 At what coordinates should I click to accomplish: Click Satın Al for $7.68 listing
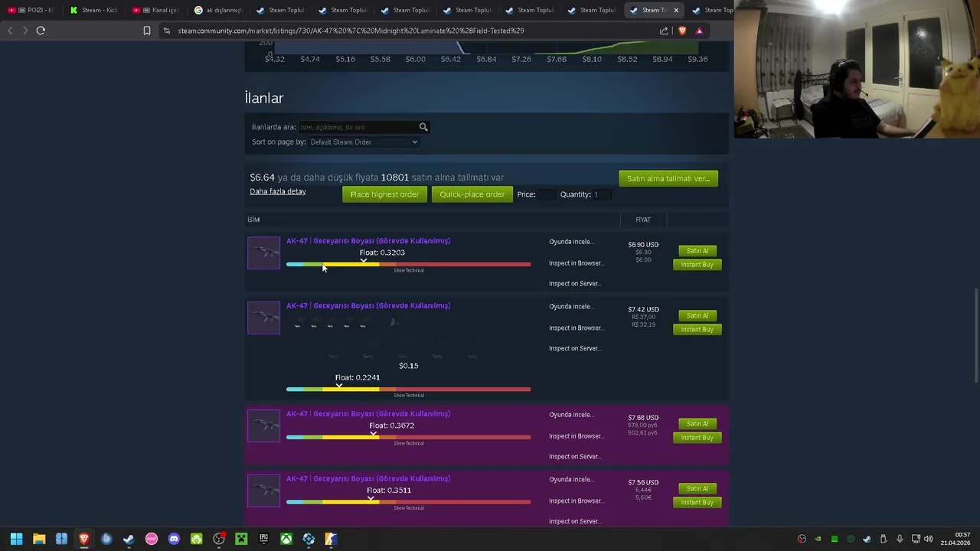[697, 424]
